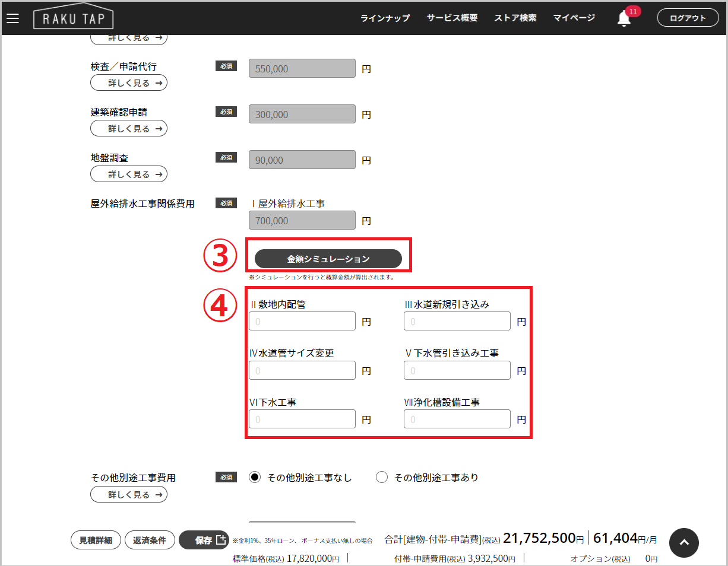
Task: Focus the 敷地内配管 amount field
Action: click(x=302, y=322)
